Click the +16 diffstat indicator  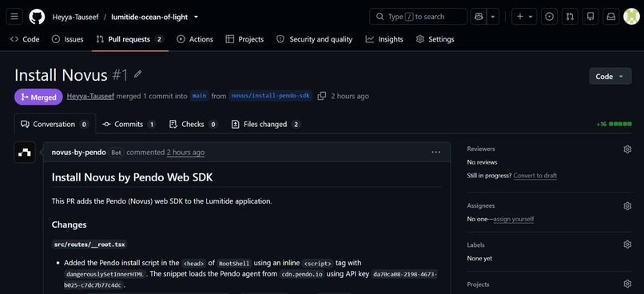point(614,124)
